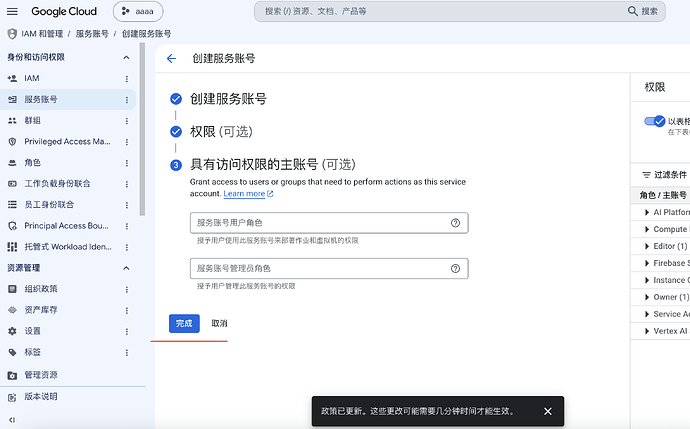Click the 设置 gear icon
Image resolution: width=690 pixels, height=429 pixels.
[x=12, y=331]
